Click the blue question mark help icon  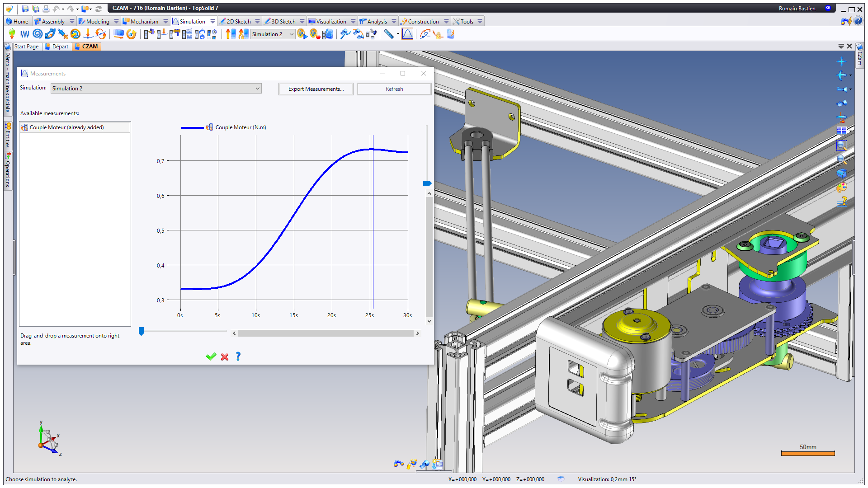(238, 357)
